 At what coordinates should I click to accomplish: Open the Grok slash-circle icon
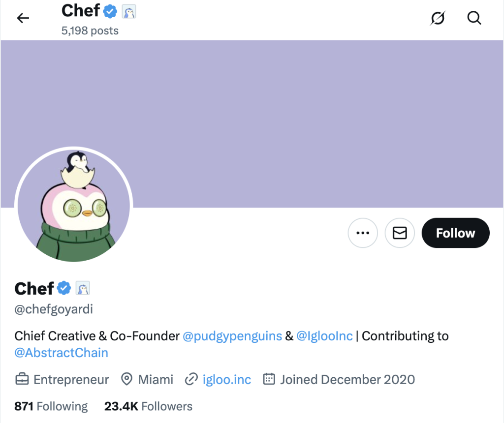pyautogui.click(x=438, y=18)
